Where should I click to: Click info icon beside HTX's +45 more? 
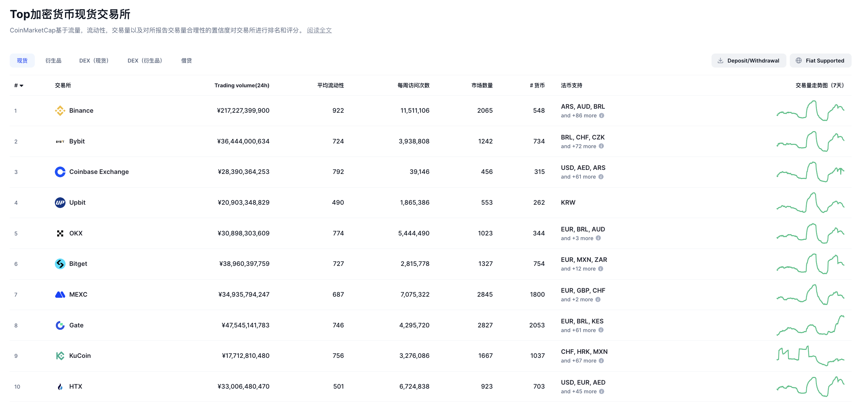coord(602,392)
